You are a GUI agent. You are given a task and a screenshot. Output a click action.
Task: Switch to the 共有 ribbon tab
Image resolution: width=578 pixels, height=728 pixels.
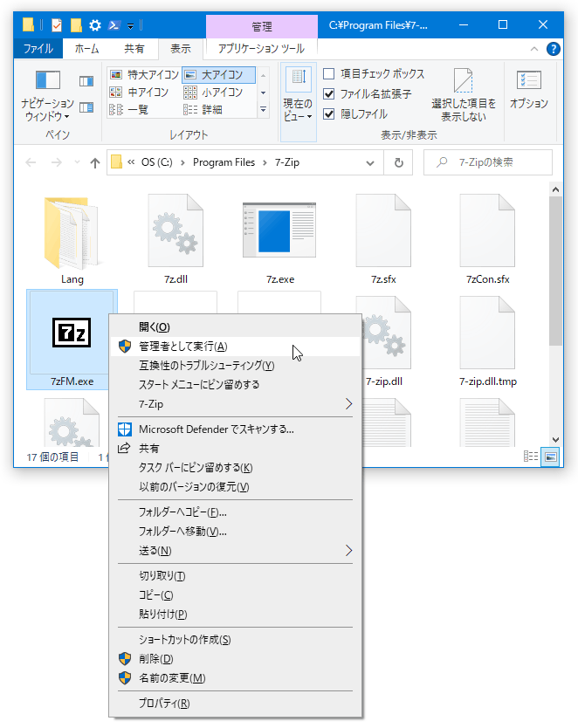tap(134, 48)
